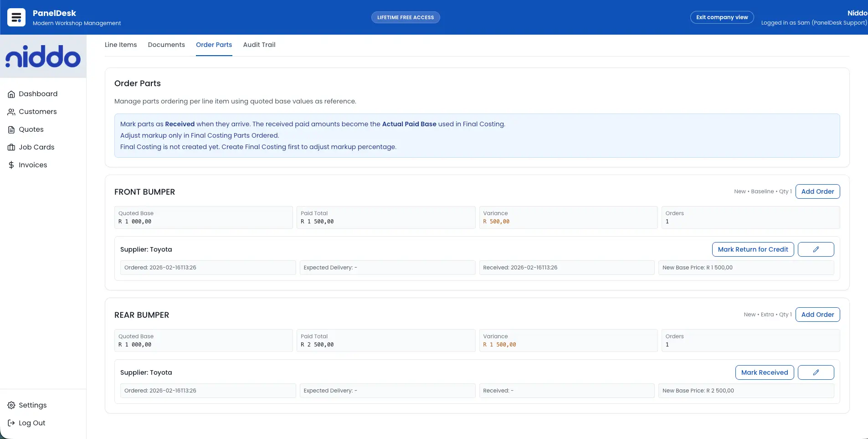Click the Lifetime Free Access badge
This screenshot has height=439, width=868.
pyautogui.click(x=406, y=17)
